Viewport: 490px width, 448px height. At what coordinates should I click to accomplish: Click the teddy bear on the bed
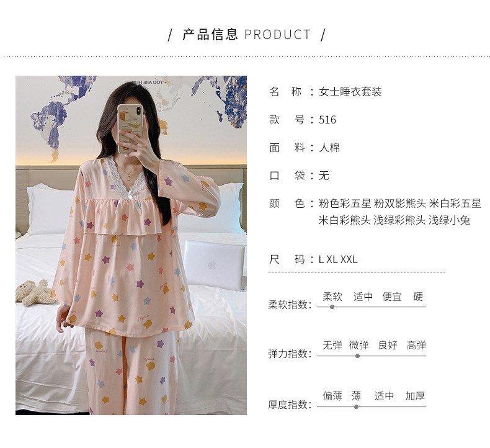point(35,293)
